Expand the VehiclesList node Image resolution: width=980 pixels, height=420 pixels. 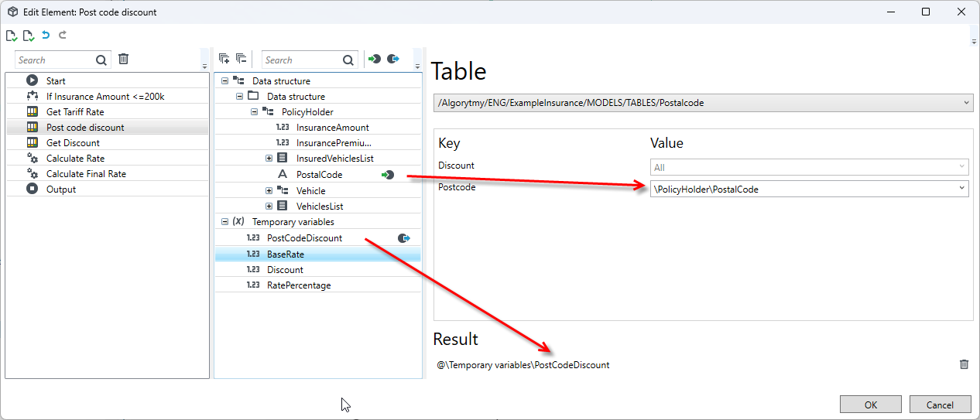point(269,206)
